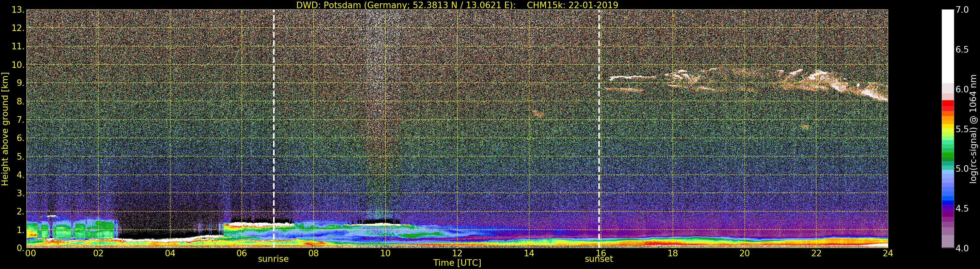Click the x-axis tick label '06'
This screenshot has width=980, height=269.
(x=242, y=253)
